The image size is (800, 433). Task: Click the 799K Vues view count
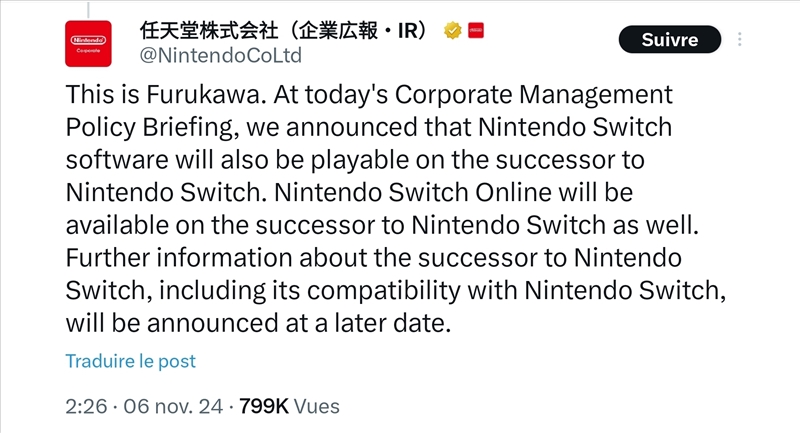point(290,406)
